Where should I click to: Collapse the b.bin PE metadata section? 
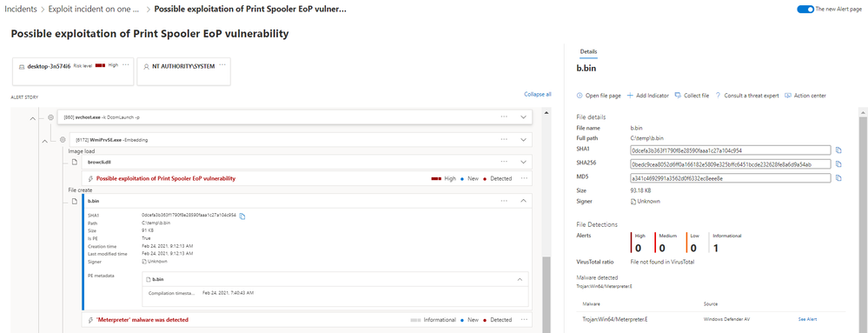click(520, 279)
